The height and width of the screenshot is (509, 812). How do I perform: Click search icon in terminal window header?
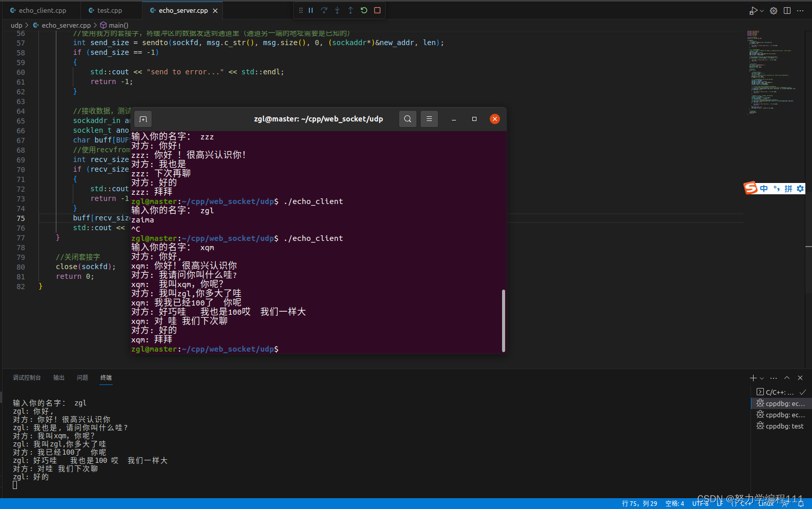[x=407, y=119]
